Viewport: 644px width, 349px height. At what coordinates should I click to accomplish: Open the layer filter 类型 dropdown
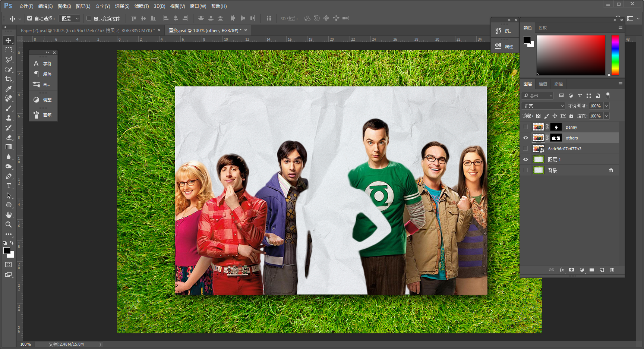(x=538, y=96)
